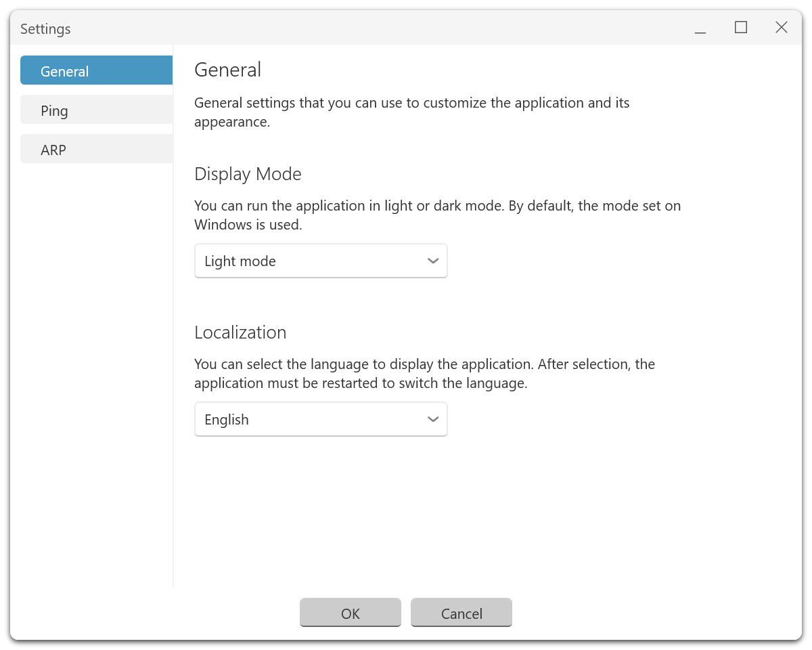This screenshot has width=812, height=650.
Task: Open the Light mode display dropdown
Action: pyautogui.click(x=311, y=261)
